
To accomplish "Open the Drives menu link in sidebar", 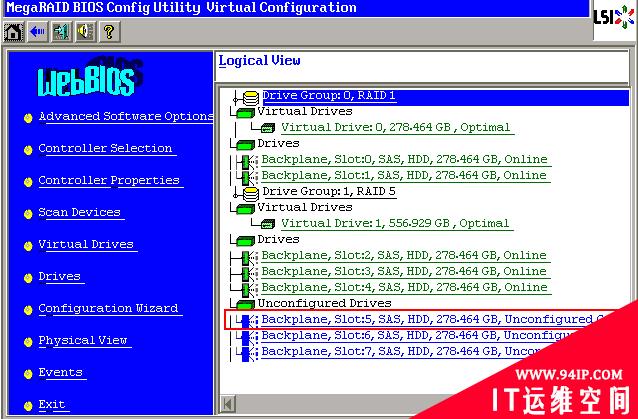I will point(59,277).
